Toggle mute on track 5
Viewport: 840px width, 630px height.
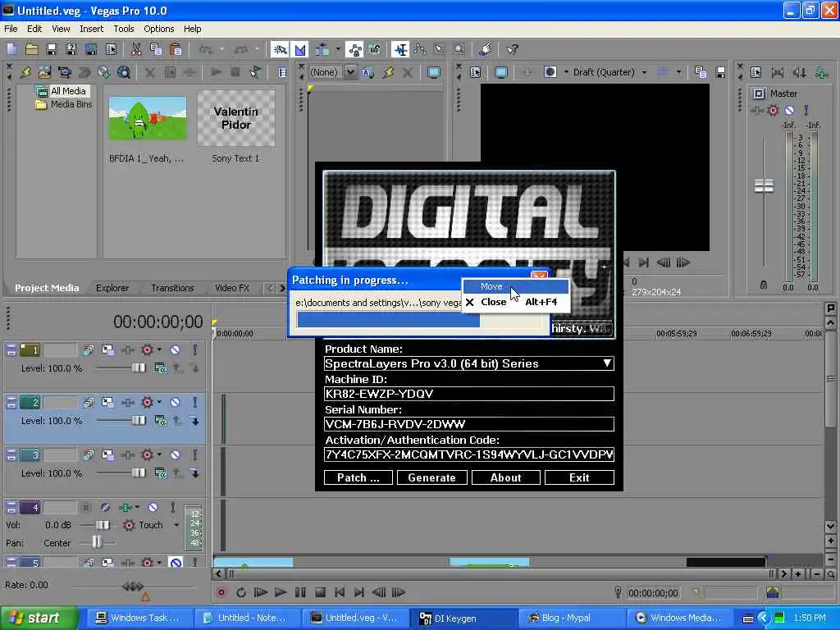(176, 563)
